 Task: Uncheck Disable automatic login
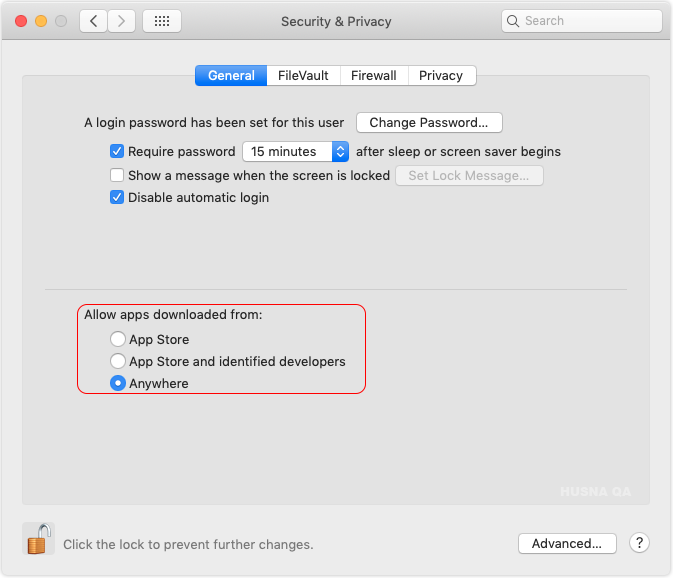[x=117, y=197]
